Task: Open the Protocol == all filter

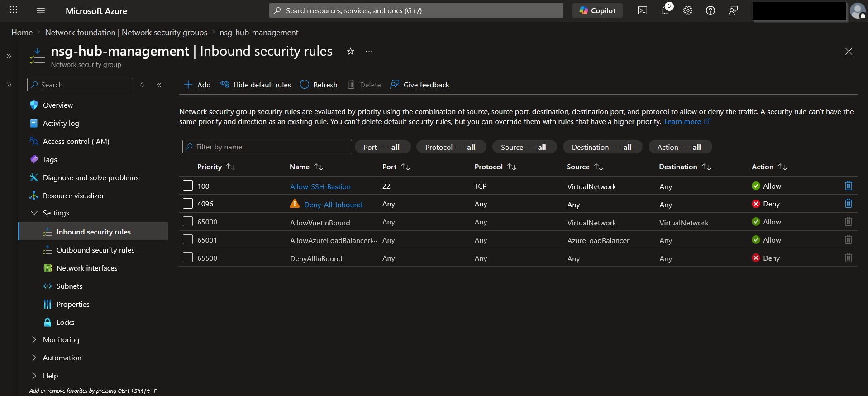Action: [450, 147]
